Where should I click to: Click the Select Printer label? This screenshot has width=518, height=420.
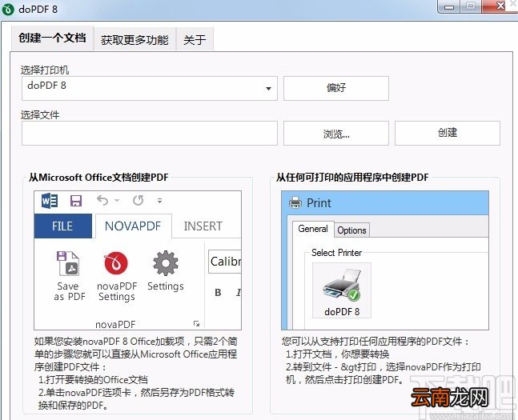[336, 253]
